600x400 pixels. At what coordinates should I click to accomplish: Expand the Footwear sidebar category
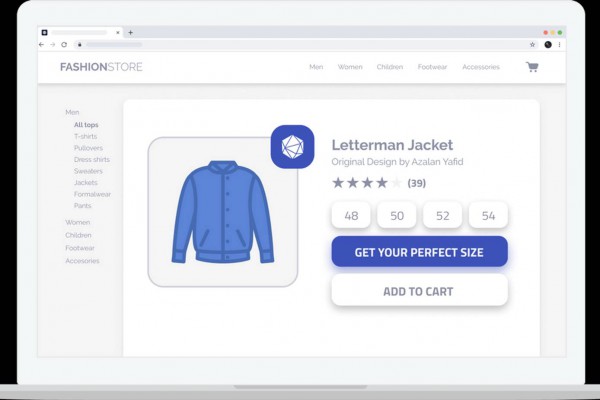[81, 248]
